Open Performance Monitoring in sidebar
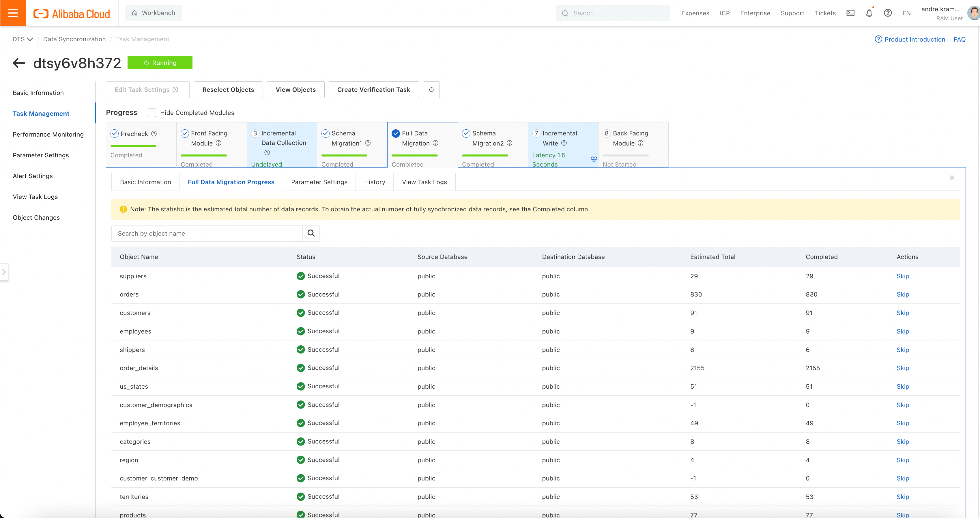Image resolution: width=980 pixels, height=518 pixels. pyautogui.click(x=48, y=134)
